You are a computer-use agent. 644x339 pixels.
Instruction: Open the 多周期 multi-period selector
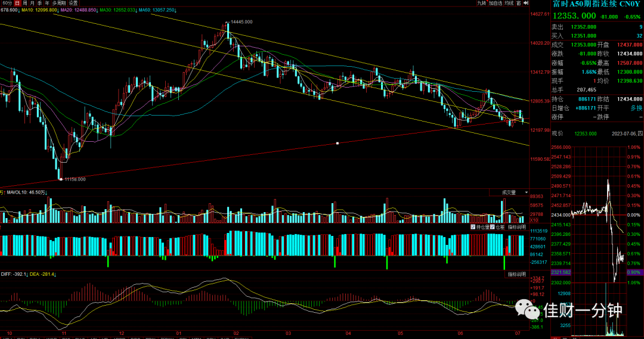pos(58,3)
